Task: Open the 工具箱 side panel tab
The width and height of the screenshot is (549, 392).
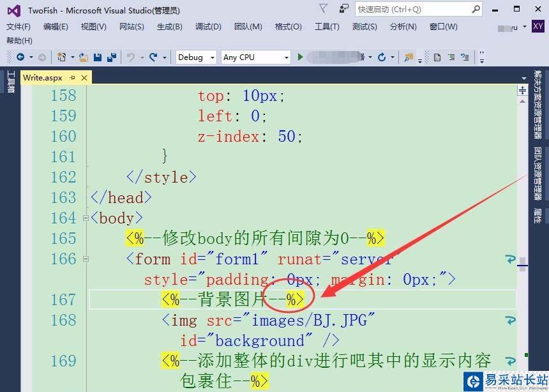Action: pyautogui.click(x=11, y=82)
